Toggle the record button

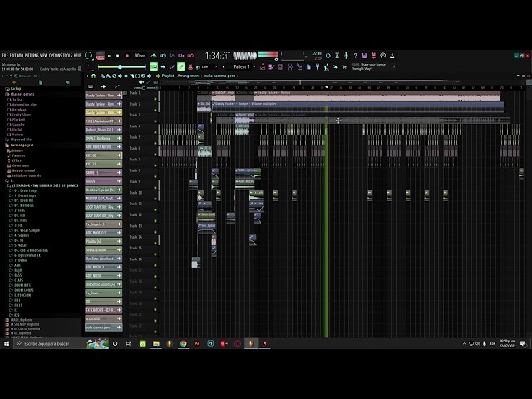[x=127, y=56]
